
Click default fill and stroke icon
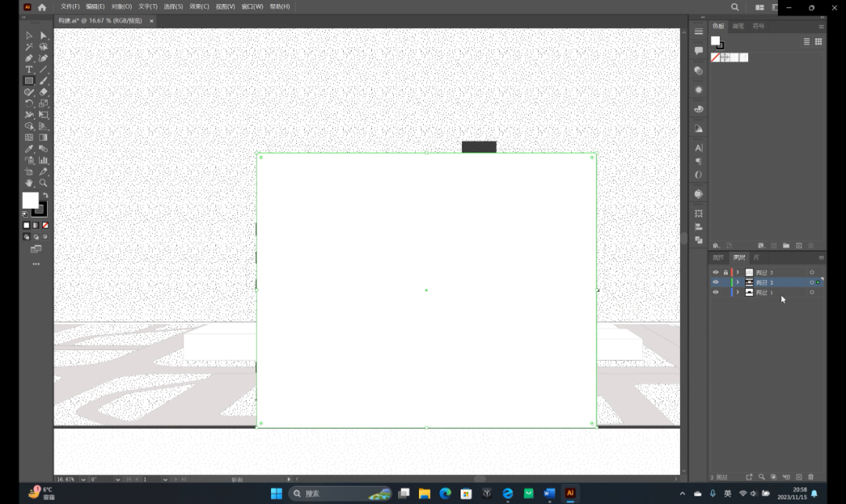point(25,214)
